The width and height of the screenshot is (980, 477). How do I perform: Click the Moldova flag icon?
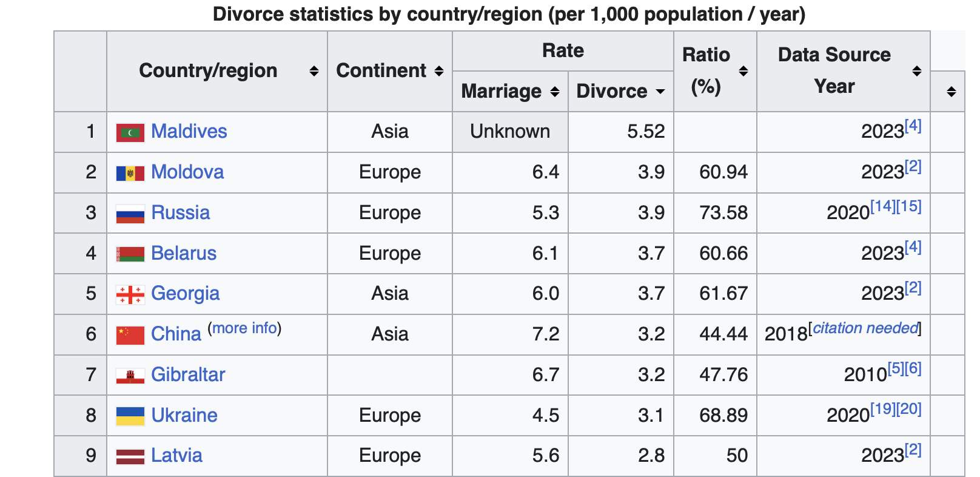pos(130,173)
